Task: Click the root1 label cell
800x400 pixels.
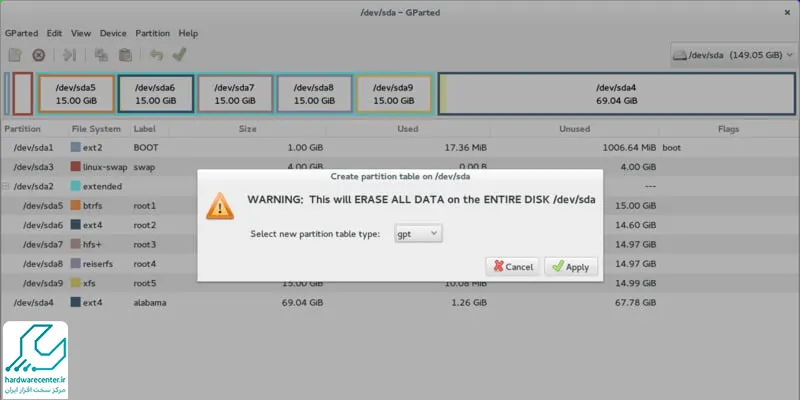Action: coord(144,206)
